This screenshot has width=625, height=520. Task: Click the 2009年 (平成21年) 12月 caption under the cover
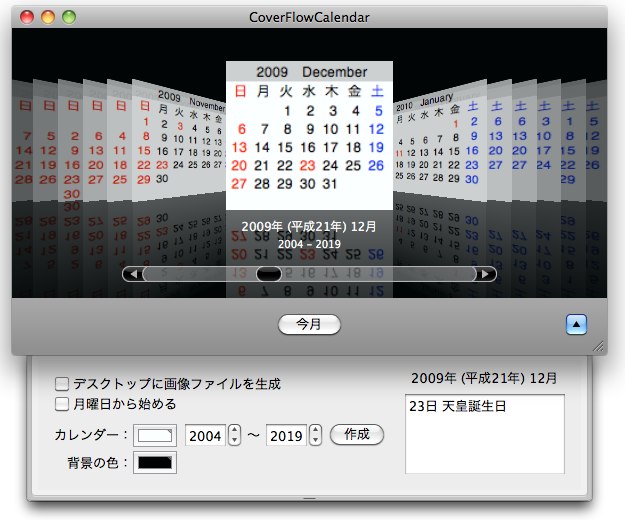[x=309, y=227]
